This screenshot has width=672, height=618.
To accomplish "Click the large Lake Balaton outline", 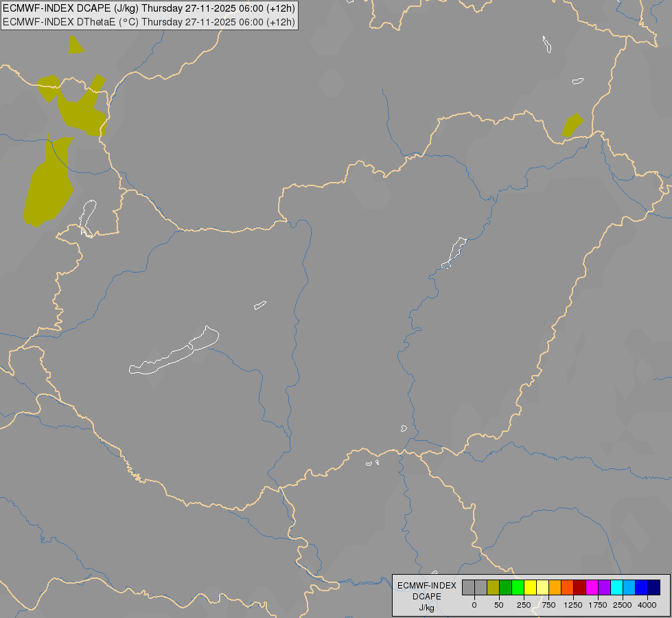I will (174, 350).
